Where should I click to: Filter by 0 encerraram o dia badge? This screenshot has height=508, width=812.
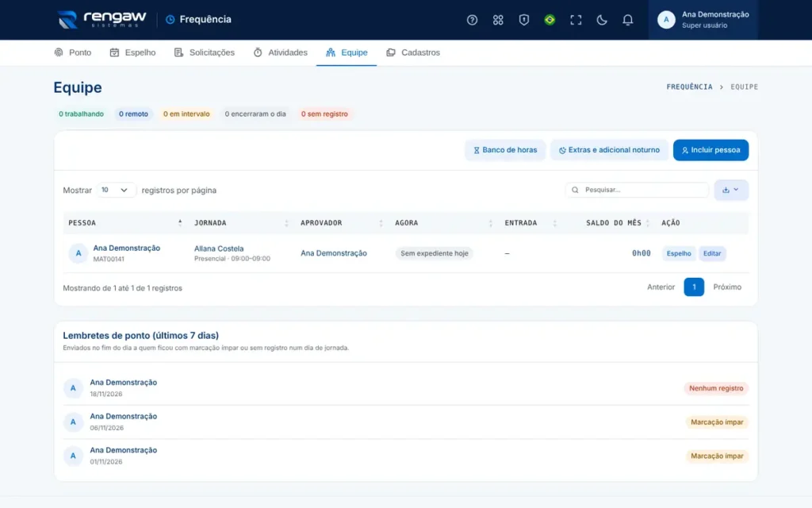tap(255, 114)
